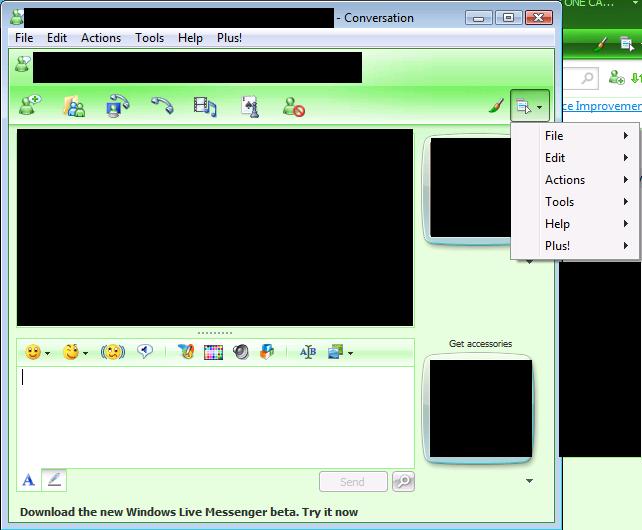This screenshot has height=530, width=642.
Task: Open the Messenger Plus color palette
Action: pos(213,352)
